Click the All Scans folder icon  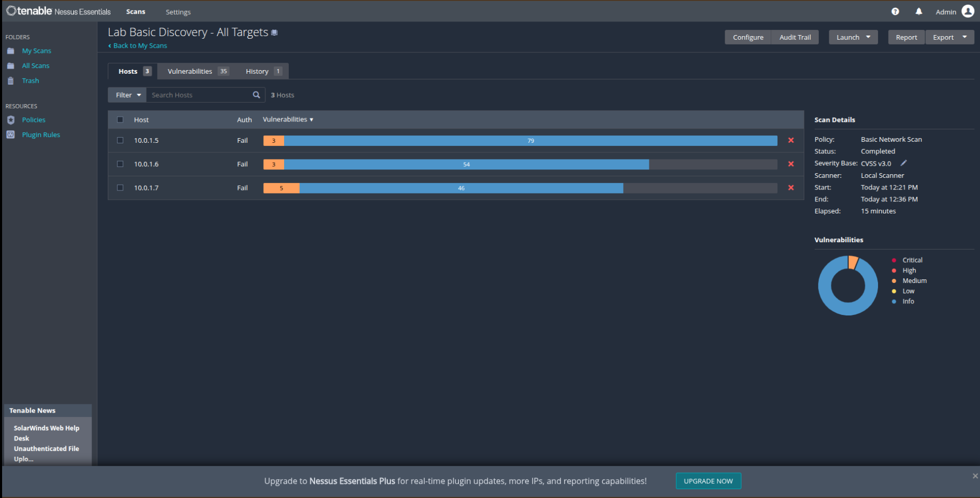pyautogui.click(x=10, y=66)
